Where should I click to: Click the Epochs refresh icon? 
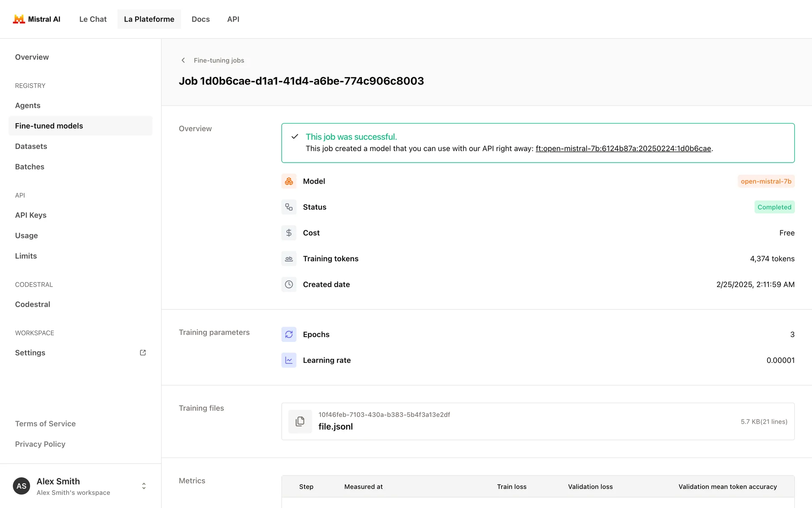pyautogui.click(x=289, y=334)
